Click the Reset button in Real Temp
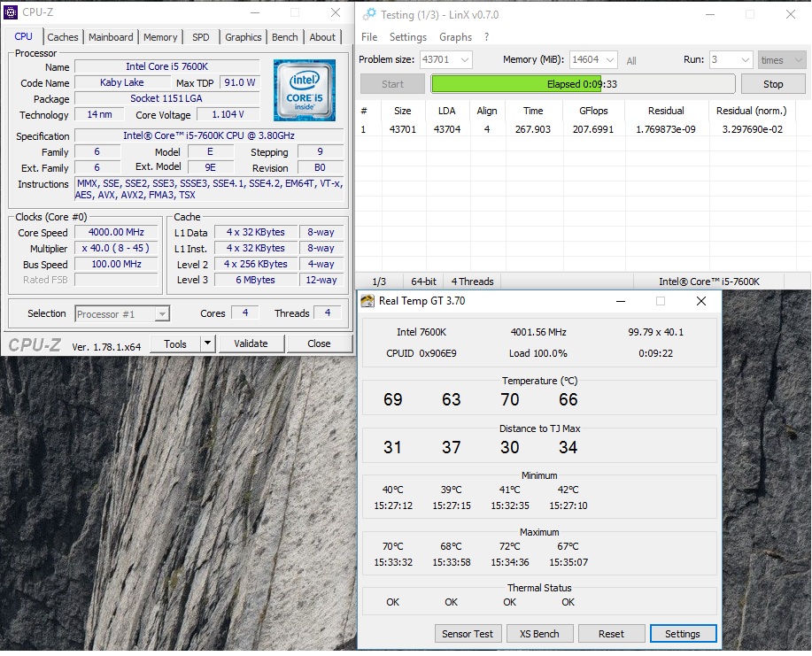812x656 pixels. [x=611, y=634]
